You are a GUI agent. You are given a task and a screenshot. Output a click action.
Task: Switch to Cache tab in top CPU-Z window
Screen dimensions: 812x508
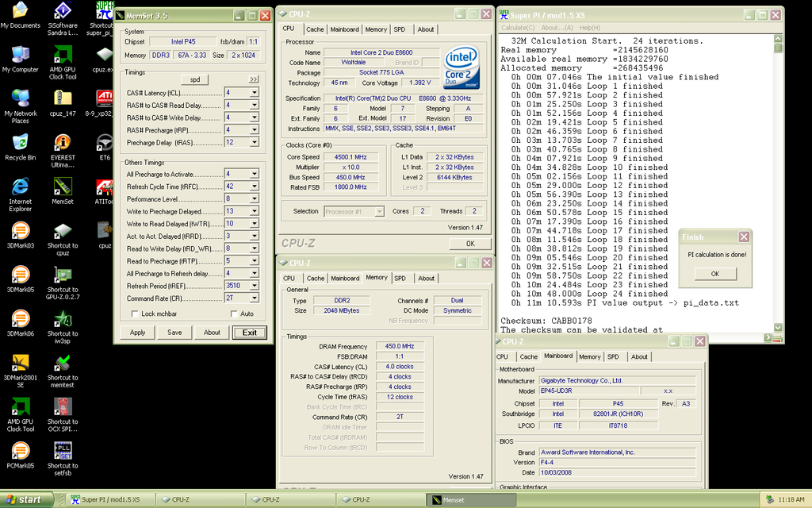pos(315,29)
